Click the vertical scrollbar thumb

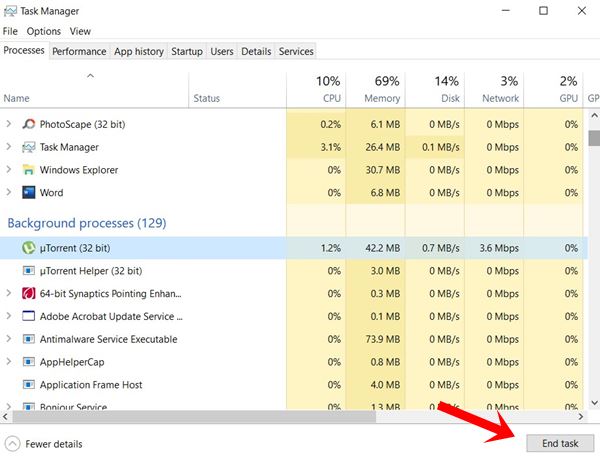pyautogui.click(x=594, y=138)
